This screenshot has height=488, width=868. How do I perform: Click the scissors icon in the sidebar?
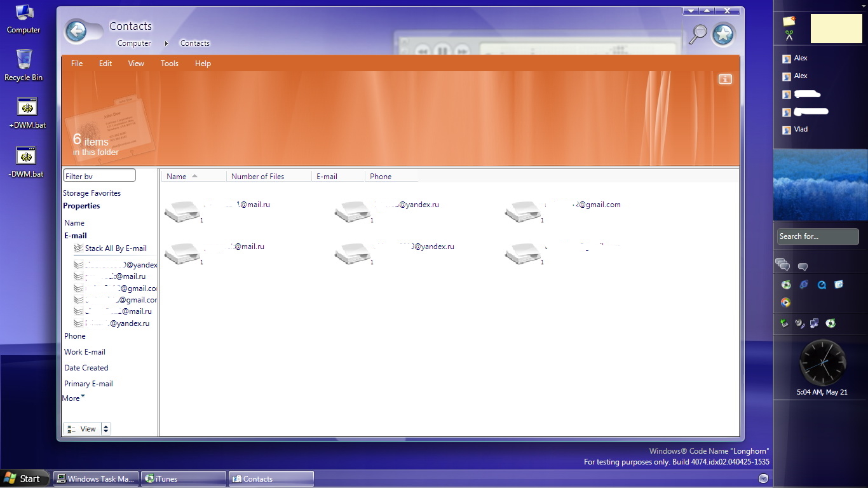789,36
